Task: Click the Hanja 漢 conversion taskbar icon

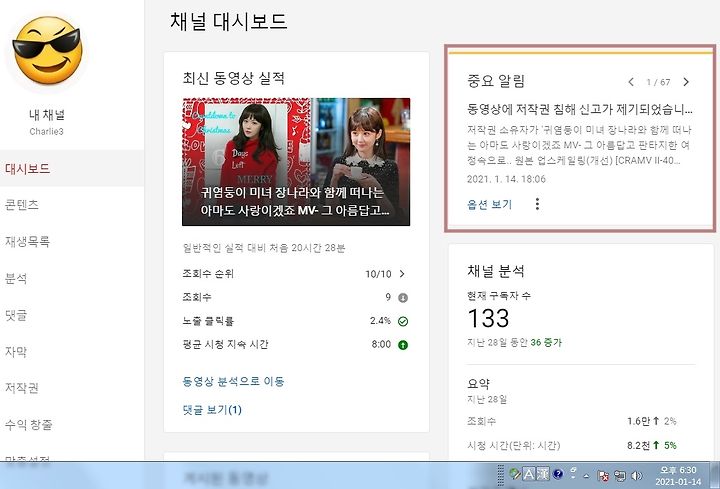Action: [543, 474]
